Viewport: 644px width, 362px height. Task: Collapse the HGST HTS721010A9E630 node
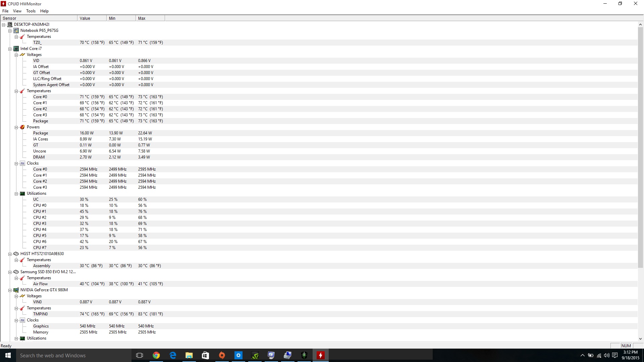(x=10, y=254)
